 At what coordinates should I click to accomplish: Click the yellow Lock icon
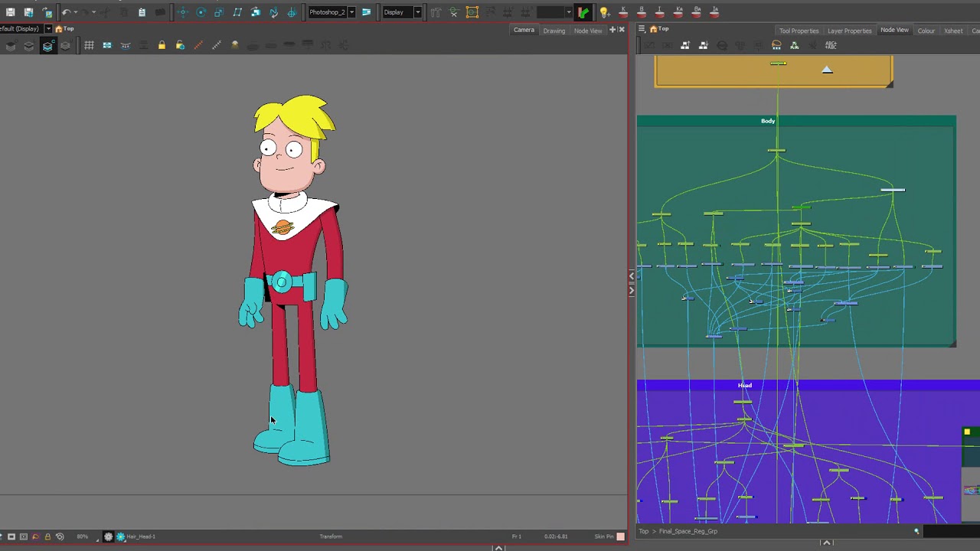point(162,46)
